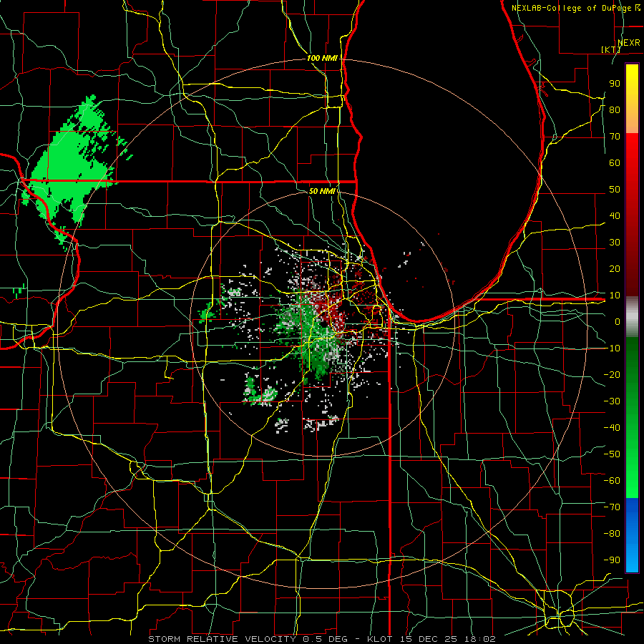Click the Storm Relative Velocity caption text

pos(321,639)
